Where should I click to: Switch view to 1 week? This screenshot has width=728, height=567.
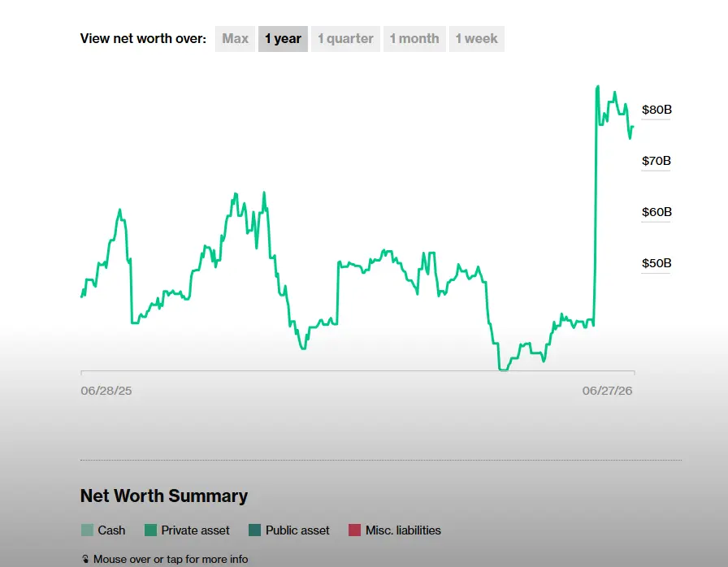coord(476,39)
